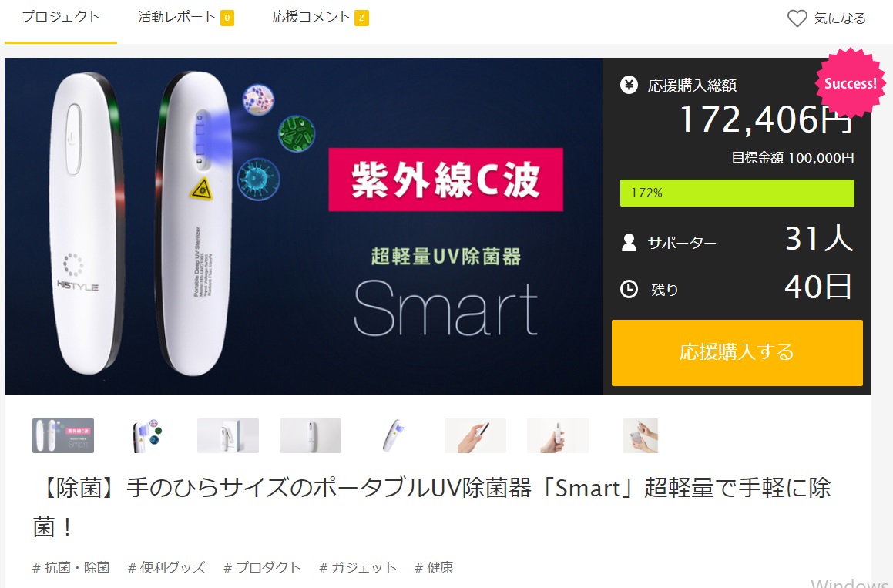Image resolution: width=893 pixels, height=588 pixels.
Task: Click the pink Success! badge
Action: [851, 83]
